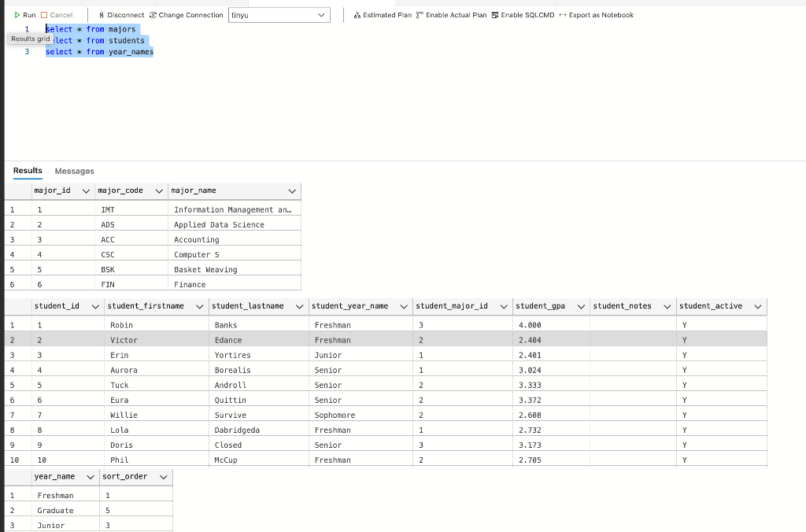Switch to the Messages tab
Viewport: 806px width, 532px height.
[x=74, y=171]
